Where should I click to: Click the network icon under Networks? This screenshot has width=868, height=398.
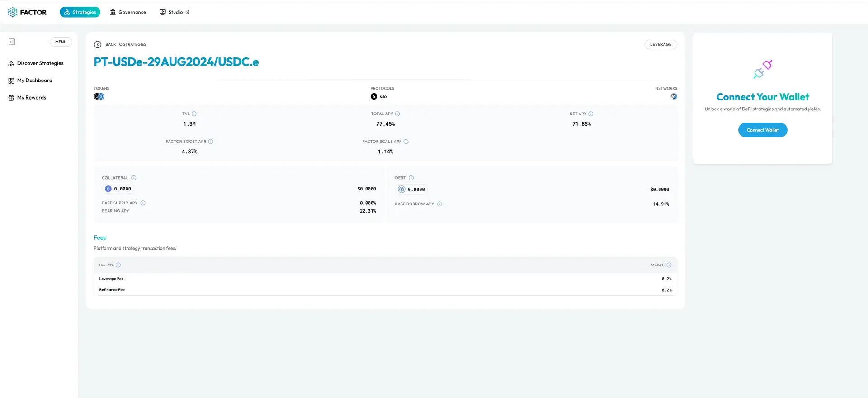[674, 96]
